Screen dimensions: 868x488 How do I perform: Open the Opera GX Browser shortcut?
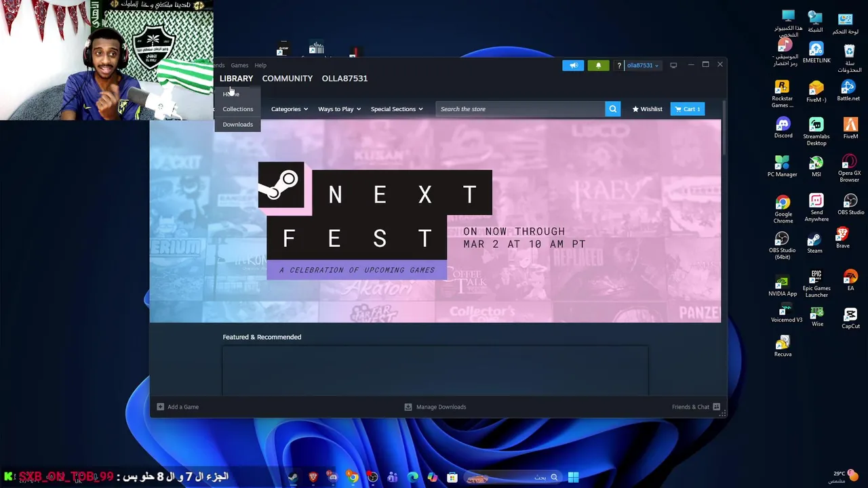(x=849, y=169)
